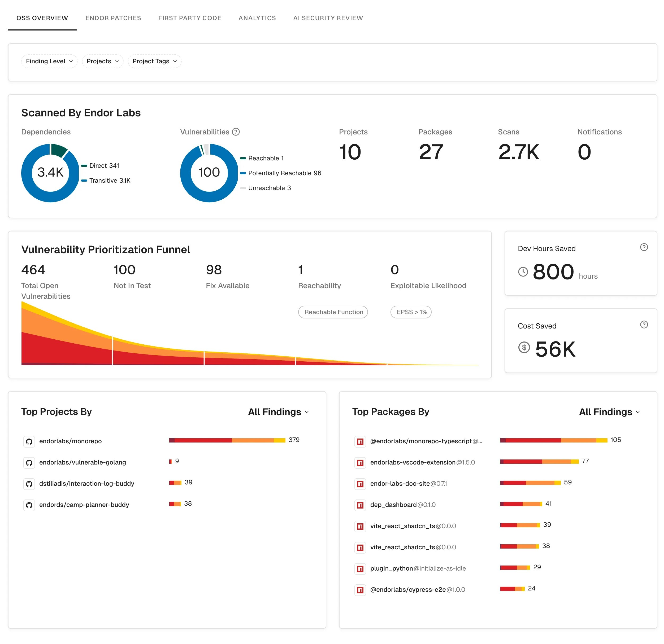
Task: Open the Dev Hours Saved help icon
Action: coord(644,247)
